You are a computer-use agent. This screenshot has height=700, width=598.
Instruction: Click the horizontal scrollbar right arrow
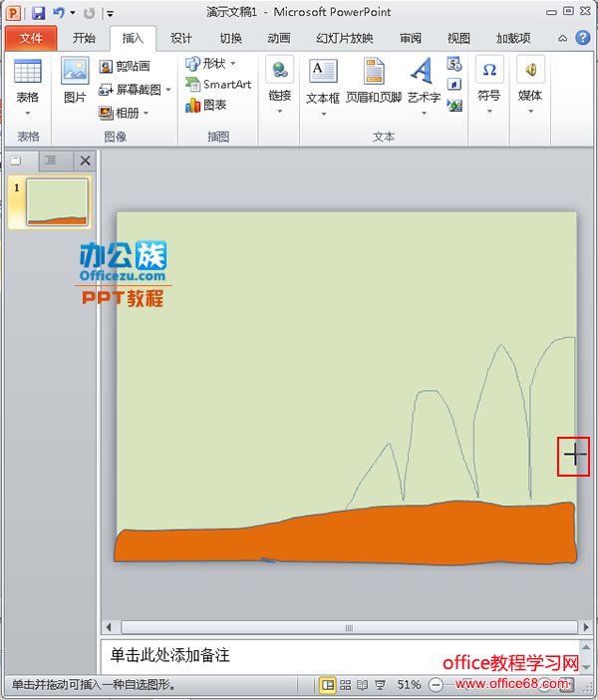tap(585, 627)
